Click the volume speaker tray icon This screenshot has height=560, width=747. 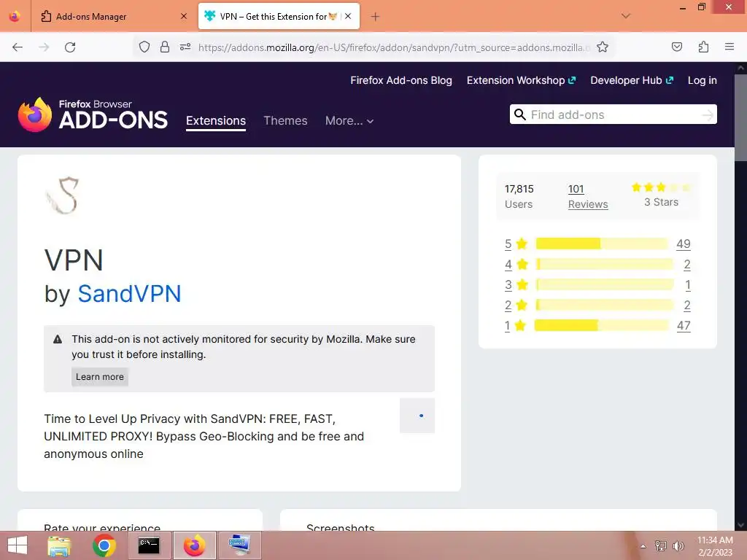pyautogui.click(x=678, y=546)
